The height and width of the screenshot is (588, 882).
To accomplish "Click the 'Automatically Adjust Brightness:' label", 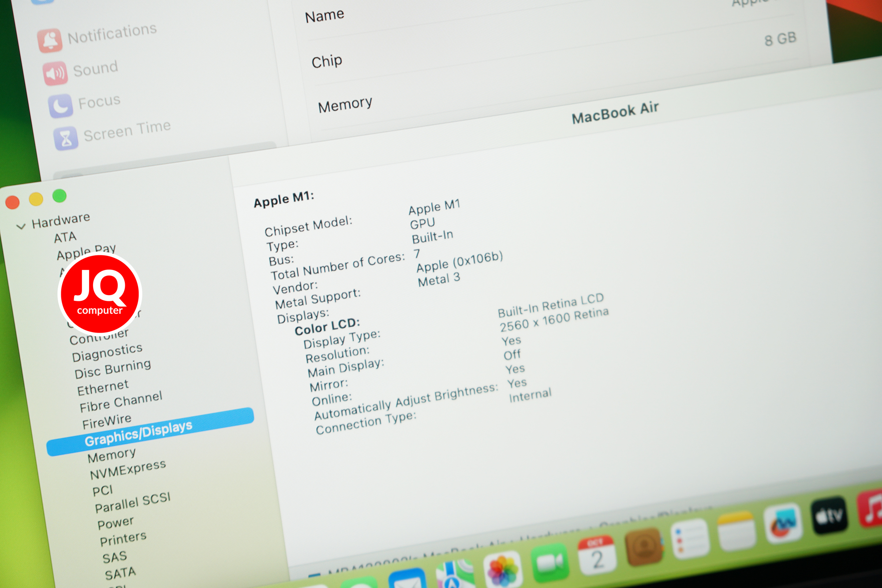I will click(x=406, y=401).
